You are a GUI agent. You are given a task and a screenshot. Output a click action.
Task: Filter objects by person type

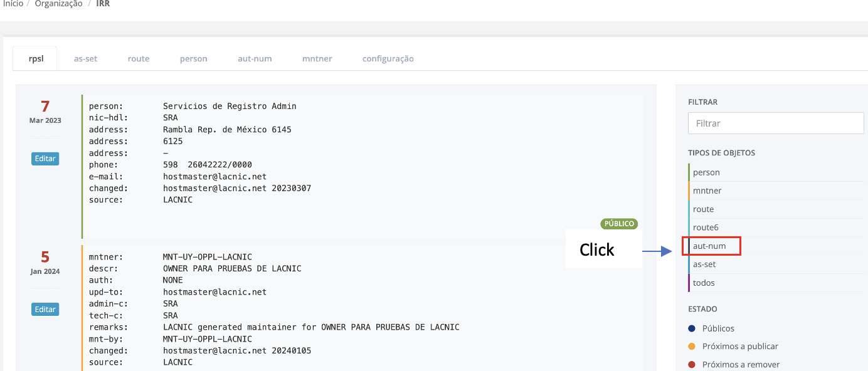tap(706, 172)
